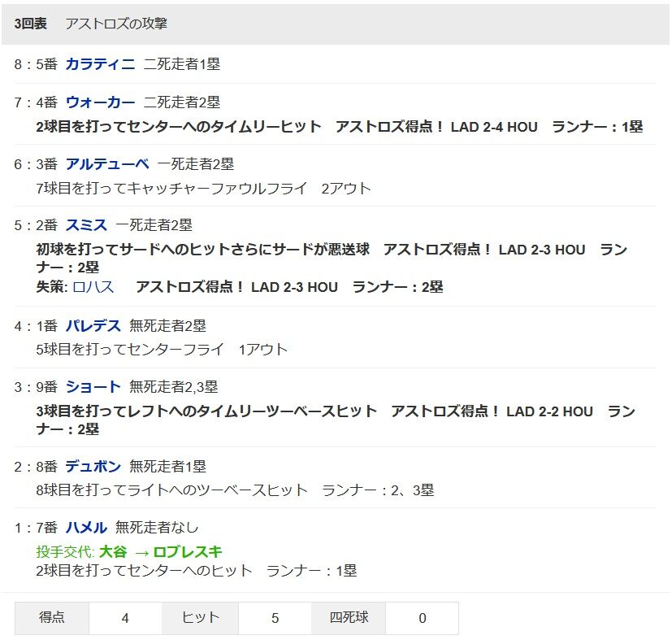
Task: Open player link ハメル
Action: [86, 527]
